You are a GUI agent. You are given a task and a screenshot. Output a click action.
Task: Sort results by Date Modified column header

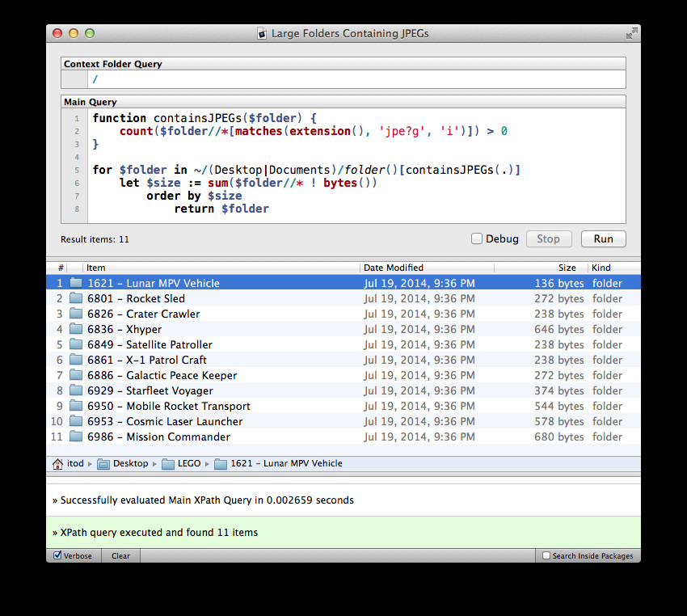pos(428,268)
